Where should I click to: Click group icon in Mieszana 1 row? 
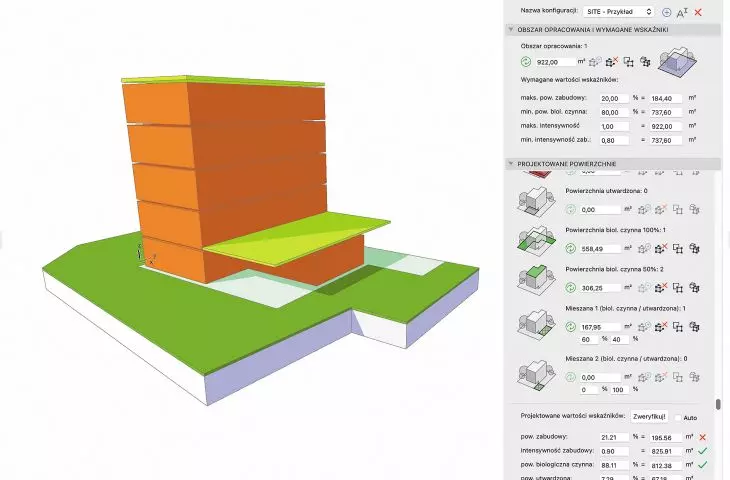click(x=695, y=327)
